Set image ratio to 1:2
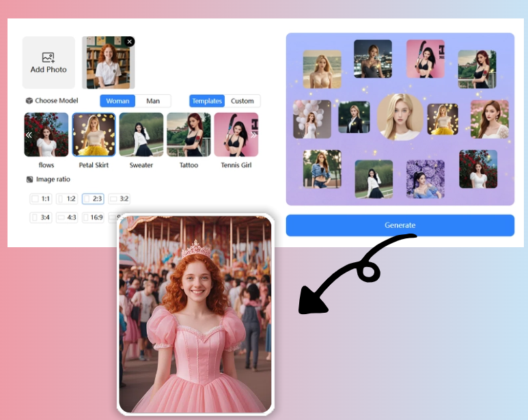Image resolution: width=528 pixels, height=420 pixels. point(67,199)
